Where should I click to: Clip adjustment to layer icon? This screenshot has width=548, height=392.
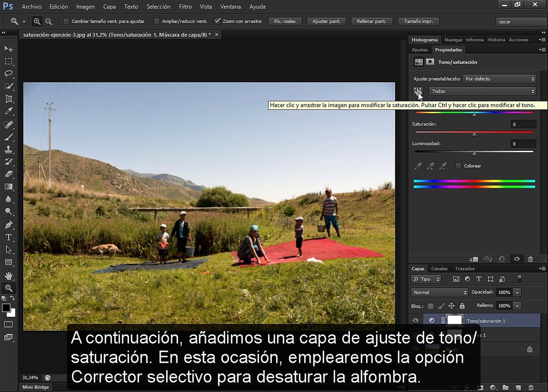[474, 259]
